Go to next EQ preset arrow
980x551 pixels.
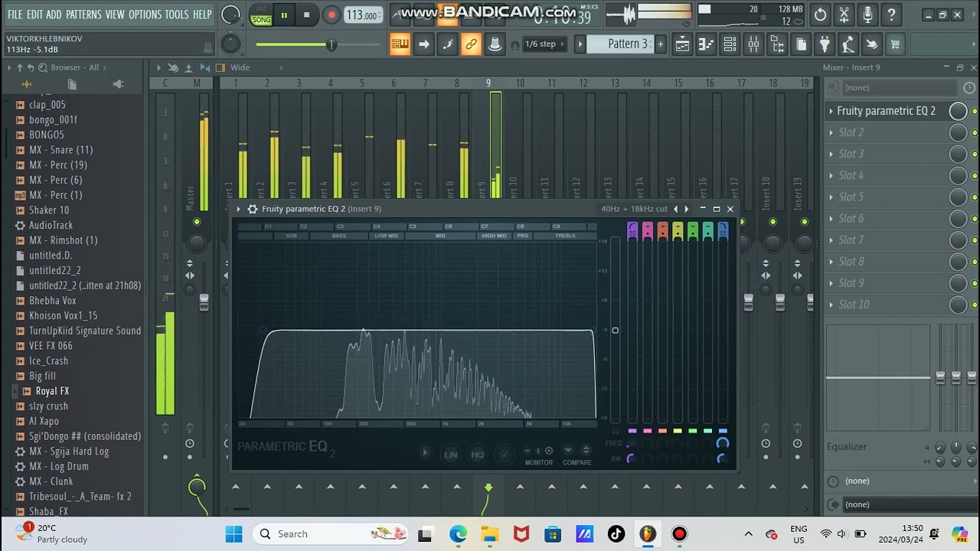(x=686, y=209)
